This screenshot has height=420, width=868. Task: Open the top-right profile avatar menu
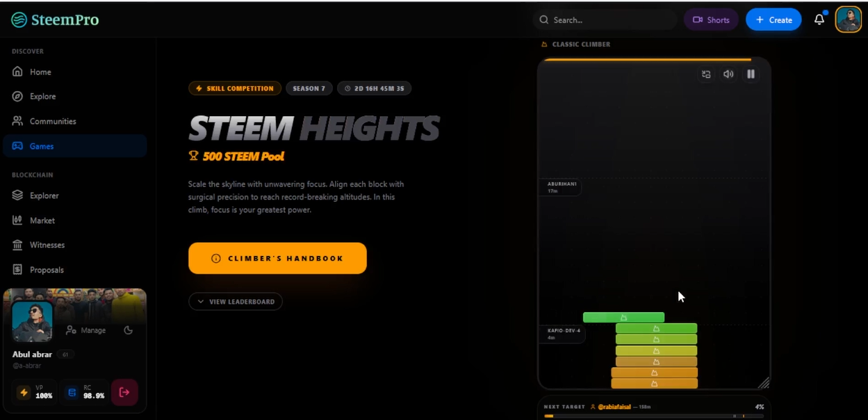[849, 19]
